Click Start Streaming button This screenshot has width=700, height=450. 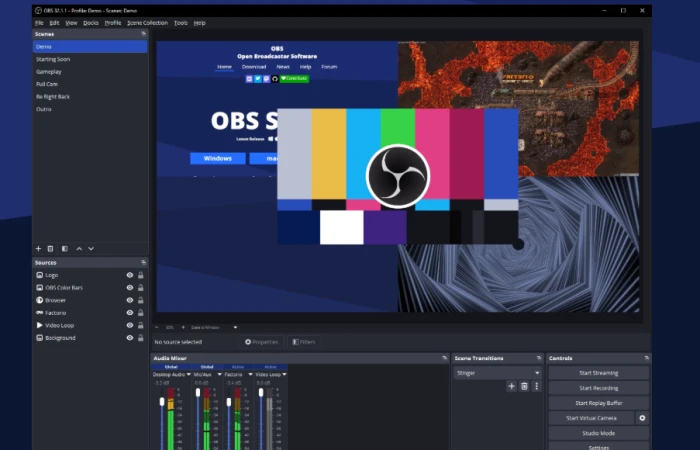(x=599, y=373)
